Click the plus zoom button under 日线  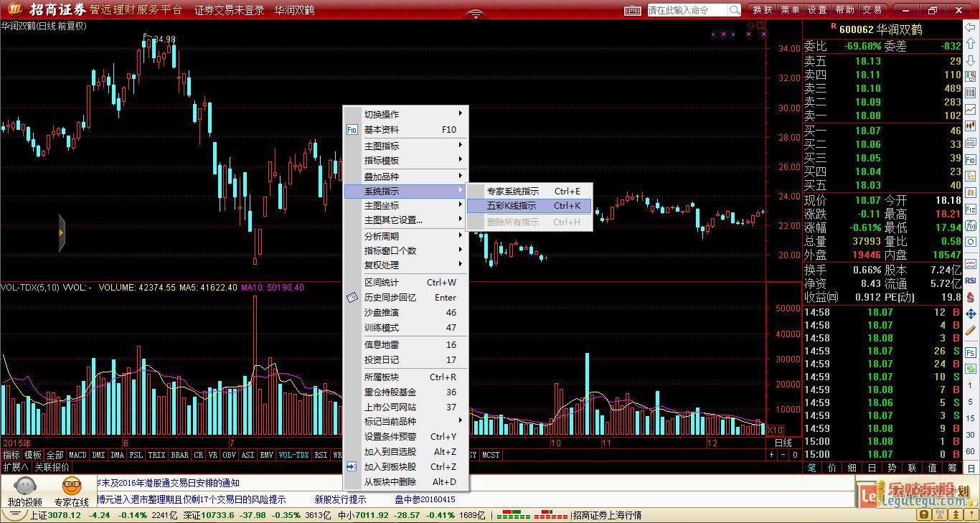[x=772, y=455]
